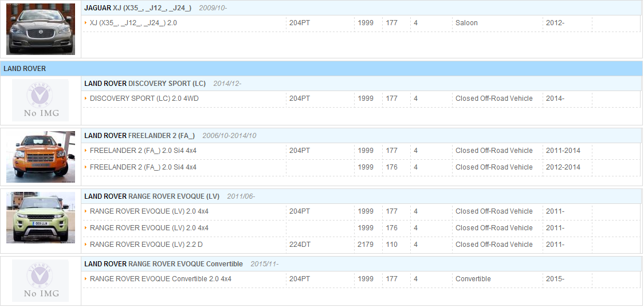Open the orange Freelander 2 thumbnail
The image size is (644, 307).
pyautogui.click(x=41, y=157)
